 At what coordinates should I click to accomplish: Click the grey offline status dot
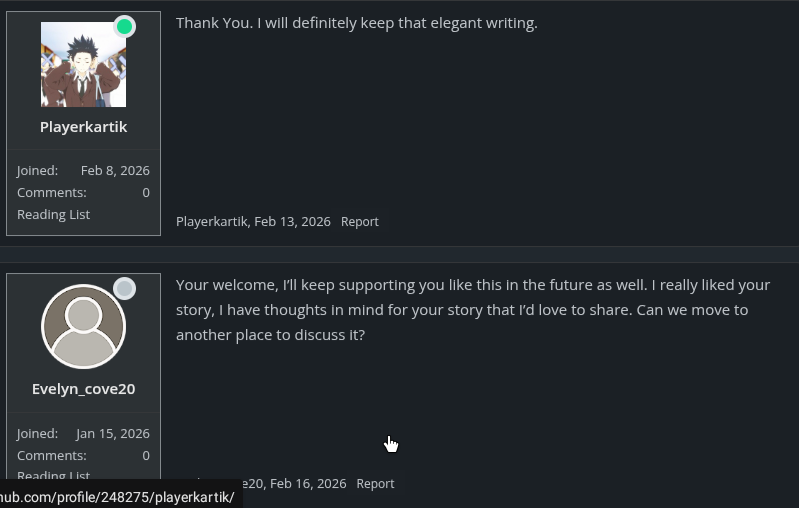pyautogui.click(x=124, y=289)
